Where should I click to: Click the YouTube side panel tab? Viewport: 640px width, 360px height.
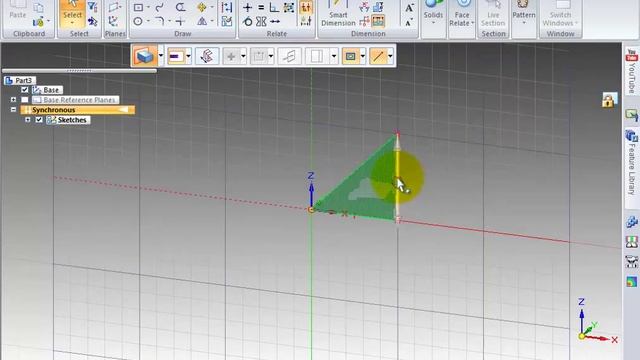pos(631,71)
